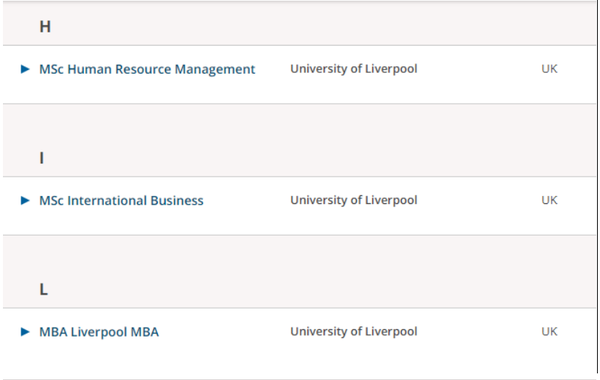Click University of Liverpool in Human Resource row
Viewport: 600px width, 380px height.
point(354,69)
